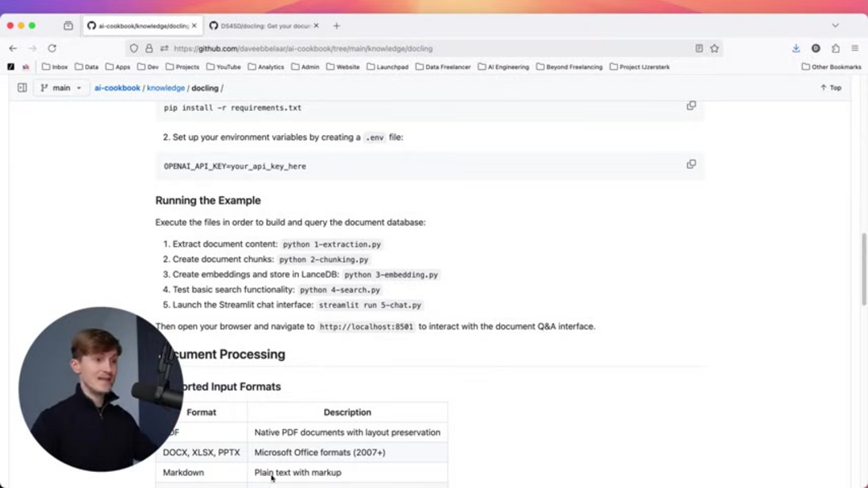
Task: Copy the OPENAI_API_KEY code snippet
Action: 691,164
